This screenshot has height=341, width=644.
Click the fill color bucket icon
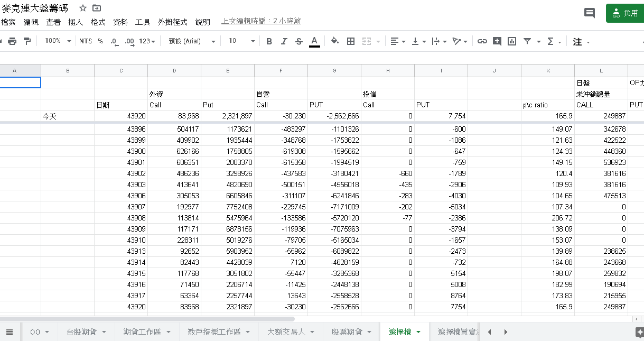point(334,41)
